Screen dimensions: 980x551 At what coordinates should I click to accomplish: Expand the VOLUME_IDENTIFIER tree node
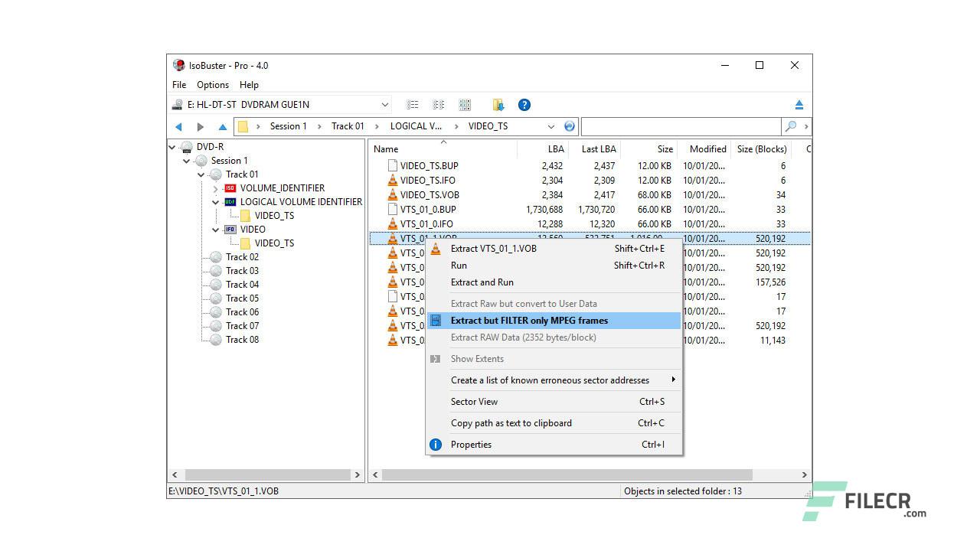(216, 188)
